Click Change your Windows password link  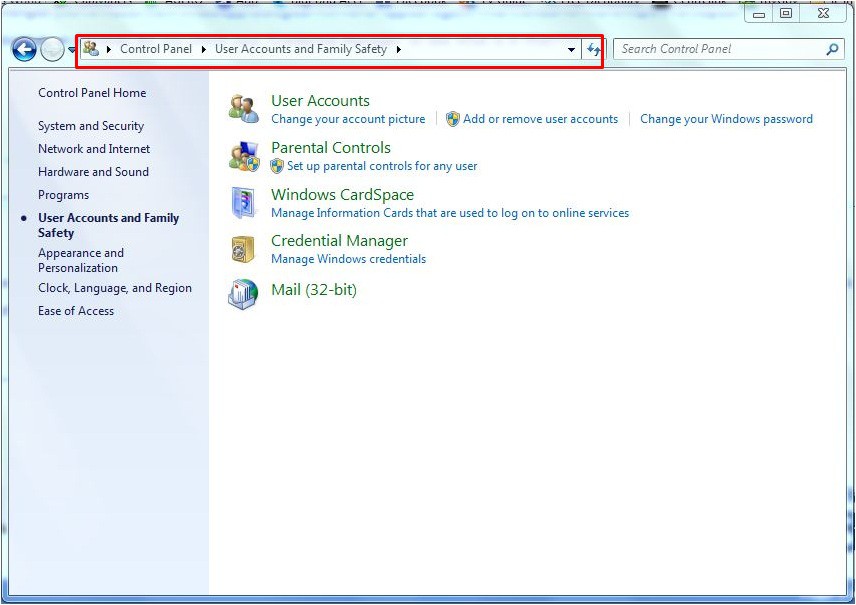click(x=726, y=119)
